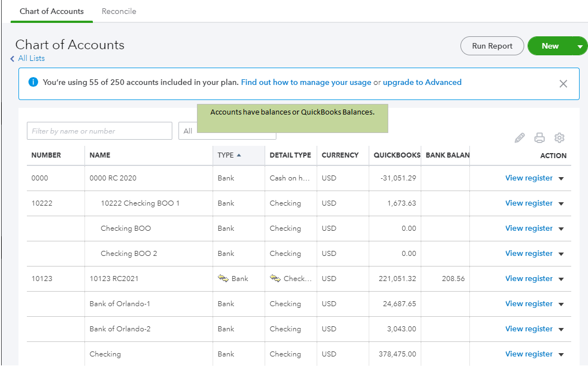
Task: Open the New button dropdown arrow
Action: [581, 46]
